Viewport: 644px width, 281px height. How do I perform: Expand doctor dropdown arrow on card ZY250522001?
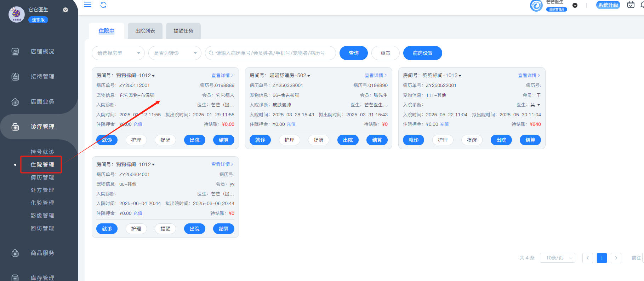click(539, 105)
